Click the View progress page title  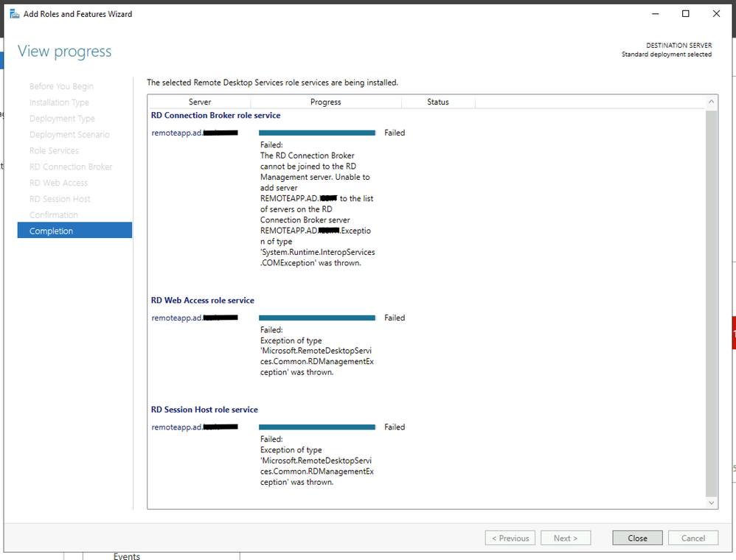[x=64, y=51]
